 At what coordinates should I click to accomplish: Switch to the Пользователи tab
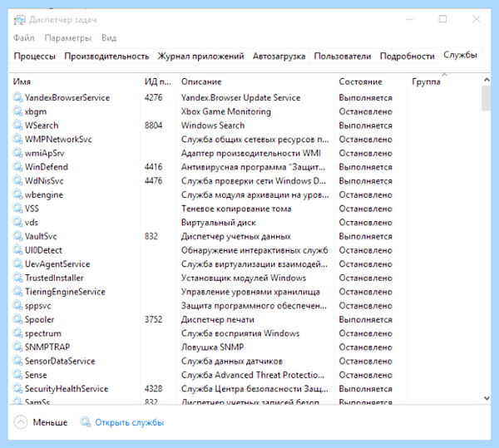click(x=343, y=57)
